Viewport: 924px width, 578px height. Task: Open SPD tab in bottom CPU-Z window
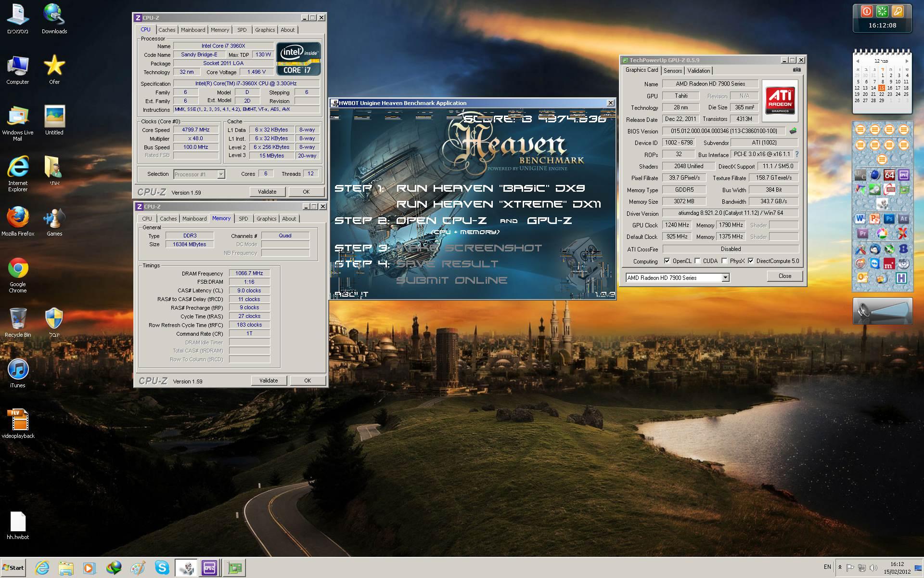pyautogui.click(x=244, y=219)
